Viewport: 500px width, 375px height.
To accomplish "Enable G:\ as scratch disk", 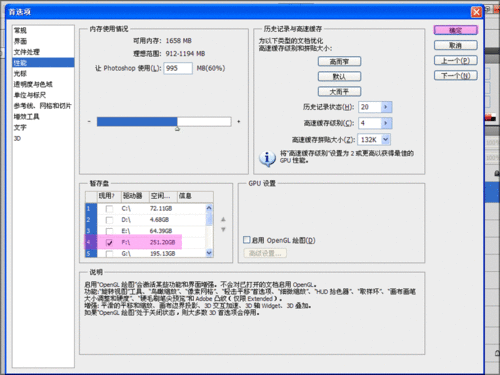I will (109, 254).
